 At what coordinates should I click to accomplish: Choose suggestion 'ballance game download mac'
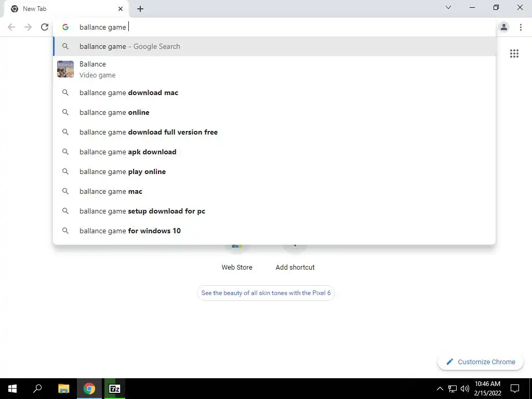click(274, 92)
